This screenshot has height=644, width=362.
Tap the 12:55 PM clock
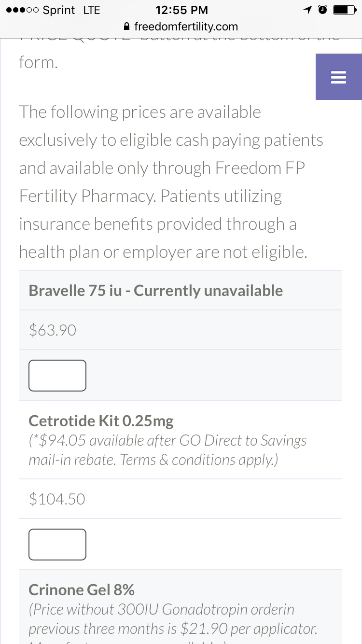pos(182,10)
